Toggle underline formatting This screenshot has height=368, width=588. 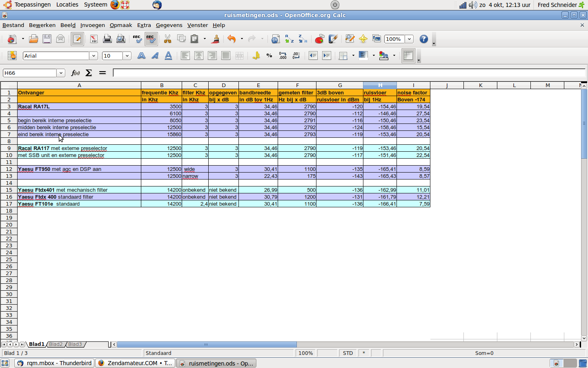[168, 56]
